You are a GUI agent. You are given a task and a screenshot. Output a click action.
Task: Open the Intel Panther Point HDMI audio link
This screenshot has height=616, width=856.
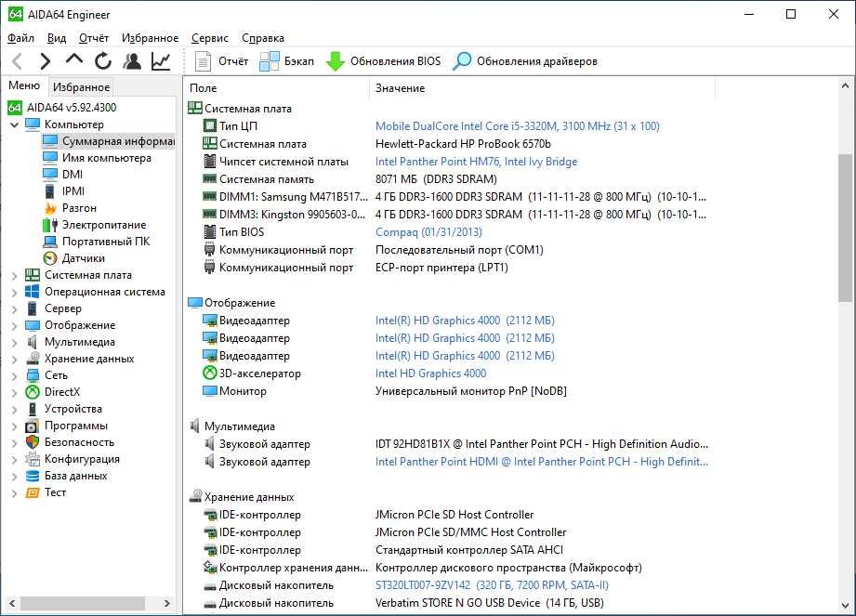click(542, 462)
